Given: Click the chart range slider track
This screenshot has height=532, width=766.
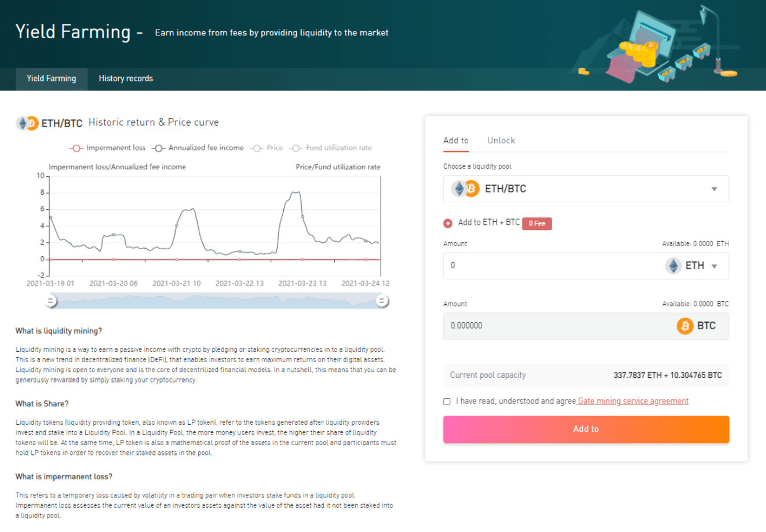Looking at the screenshot, I should click(x=216, y=301).
